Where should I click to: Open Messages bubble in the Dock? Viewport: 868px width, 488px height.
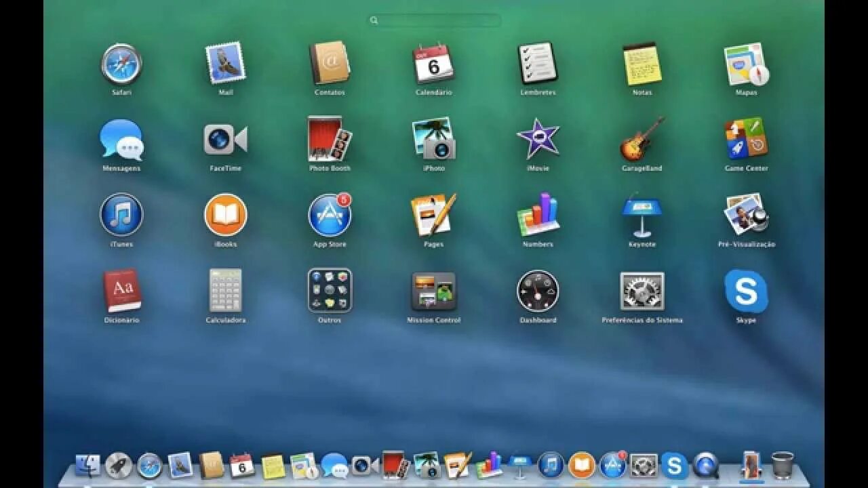tap(335, 466)
